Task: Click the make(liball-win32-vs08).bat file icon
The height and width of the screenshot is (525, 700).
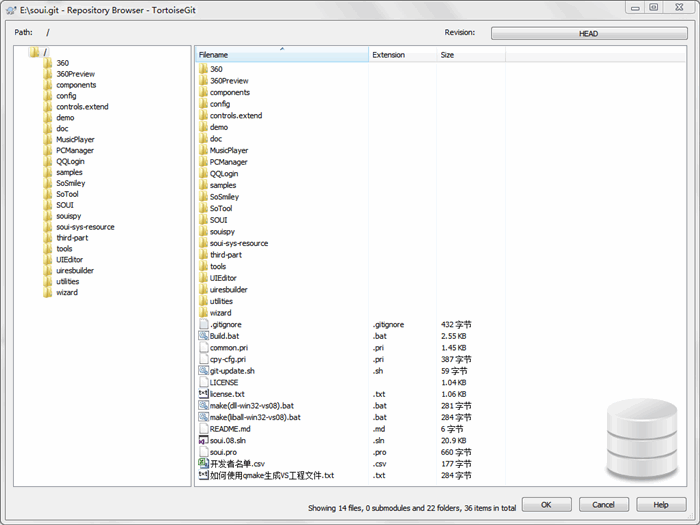Action: coord(203,417)
